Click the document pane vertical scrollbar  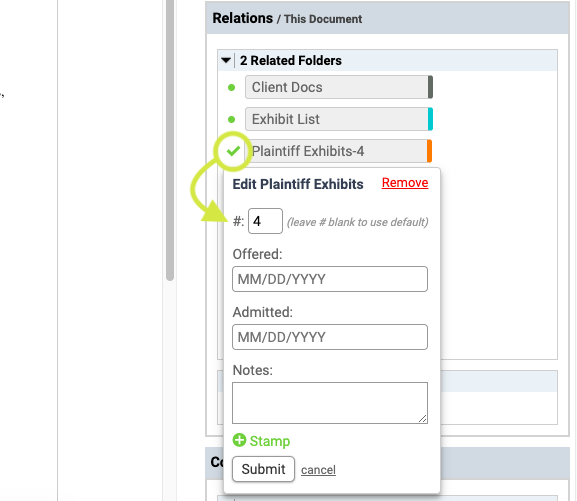pos(170,140)
